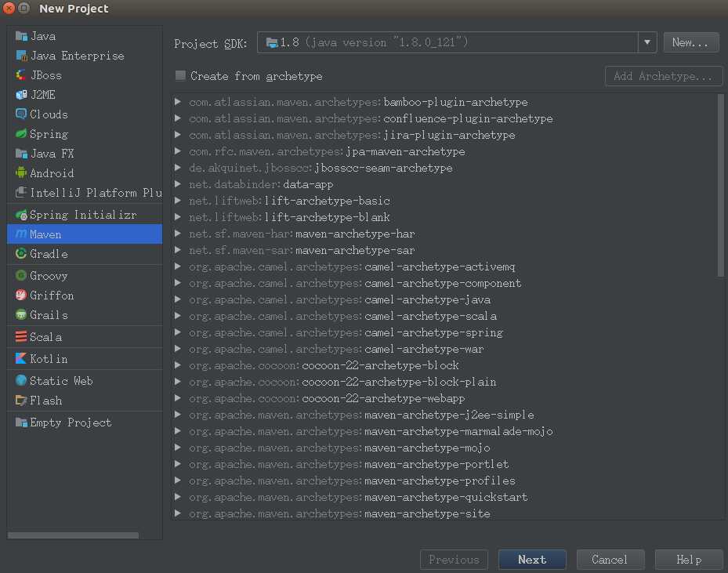Select camel-archetype-component entry
This screenshot has width=728, height=573.
[x=355, y=283]
